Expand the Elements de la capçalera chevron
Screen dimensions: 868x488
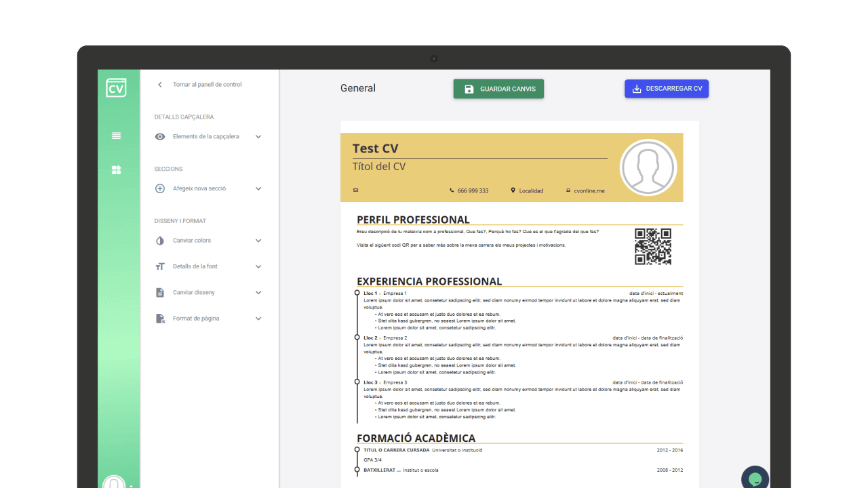[258, 137]
